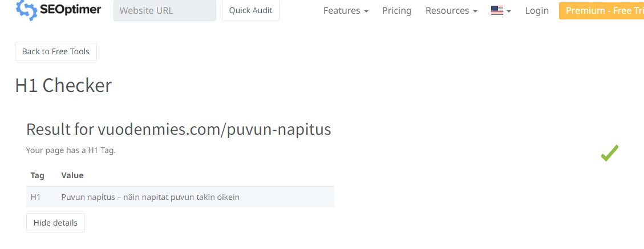Open the language caret next to flag
The image size is (644, 249).
coord(509,11)
